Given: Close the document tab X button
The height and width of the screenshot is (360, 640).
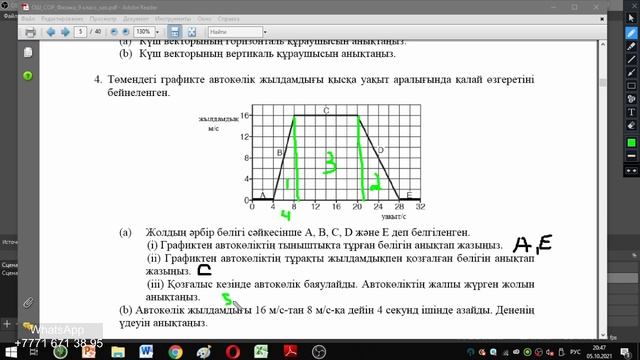Looking at the screenshot, I should coord(602,19).
